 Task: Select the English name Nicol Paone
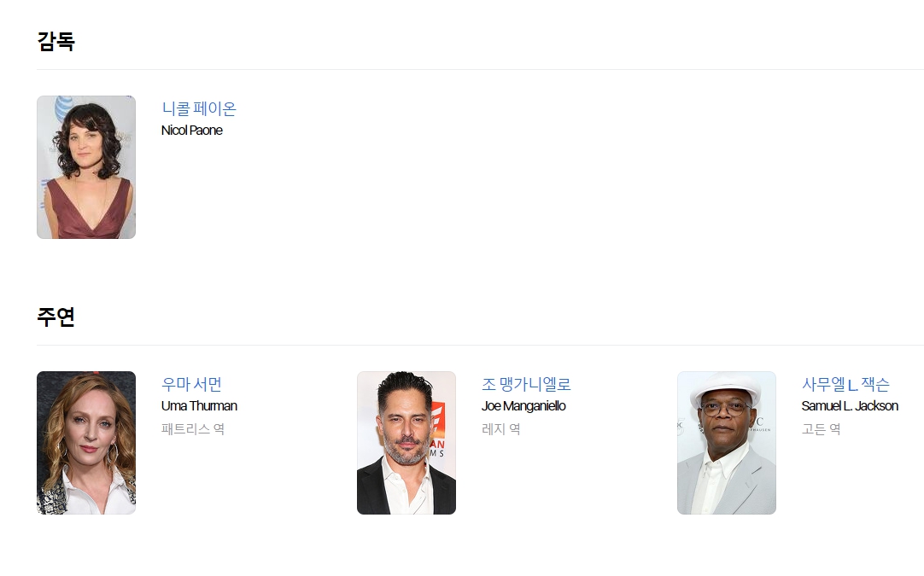coord(191,131)
